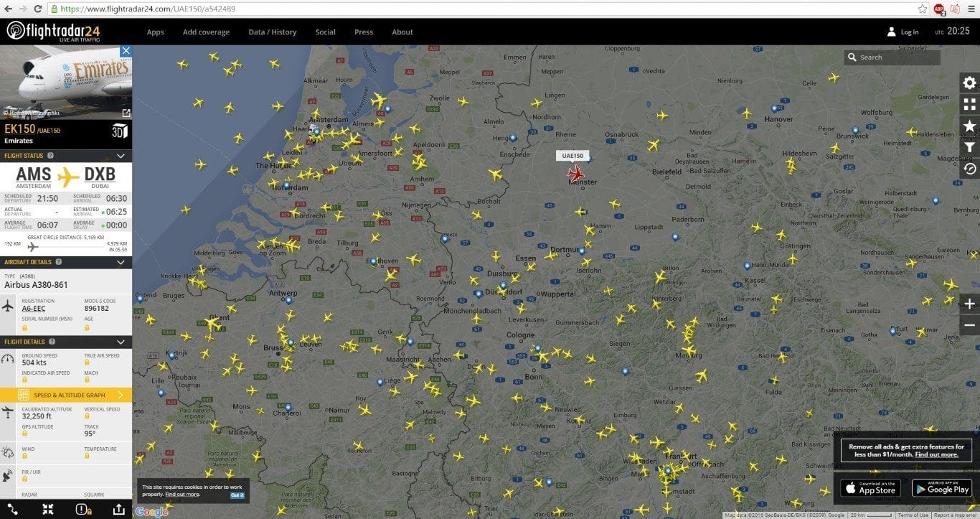Click the center-on-aircraft arrows icon
The width and height of the screenshot is (980, 519).
point(47,509)
